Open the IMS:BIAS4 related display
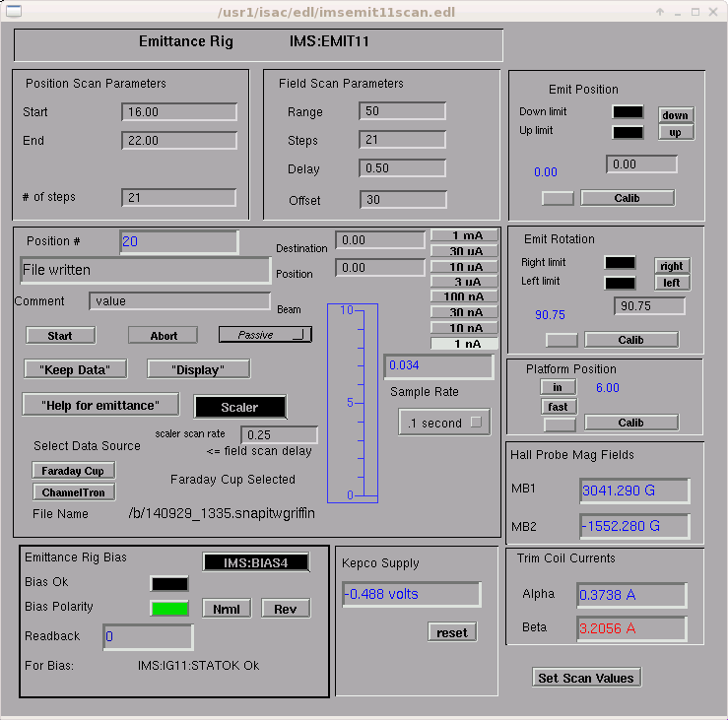The width and height of the screenshot is (728, 720). pyautogui.click(x=256, y=562)
